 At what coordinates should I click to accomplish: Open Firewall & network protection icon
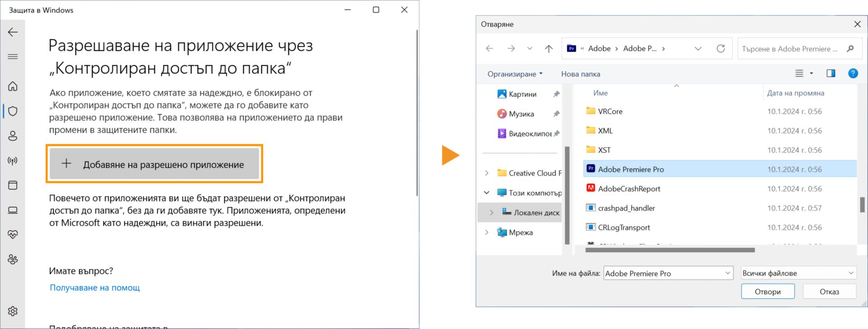(x=13, y=161)
